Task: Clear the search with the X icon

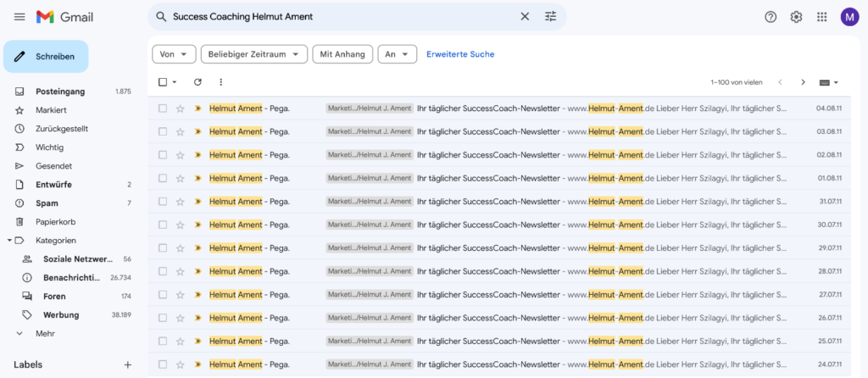Action: pos(525,17)
